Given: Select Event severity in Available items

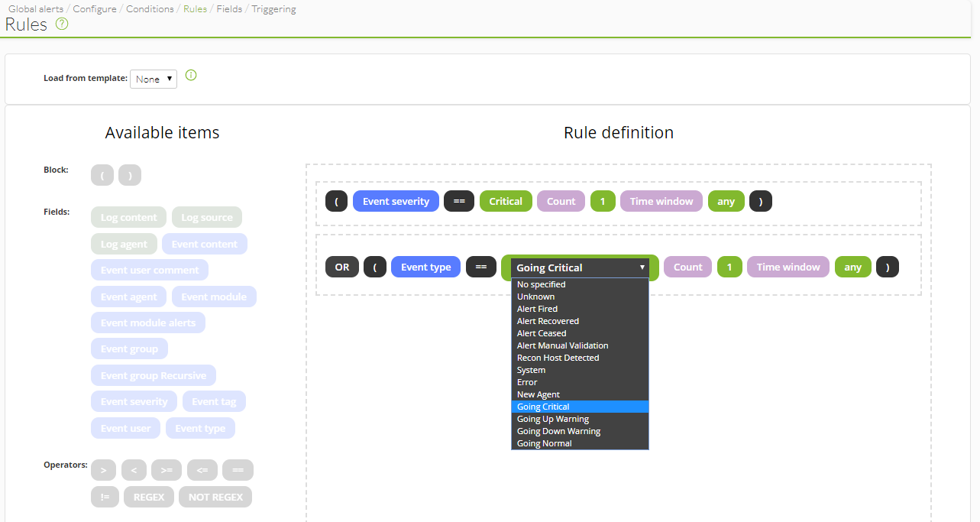Looking at the screenshot, I should point(134,402).
